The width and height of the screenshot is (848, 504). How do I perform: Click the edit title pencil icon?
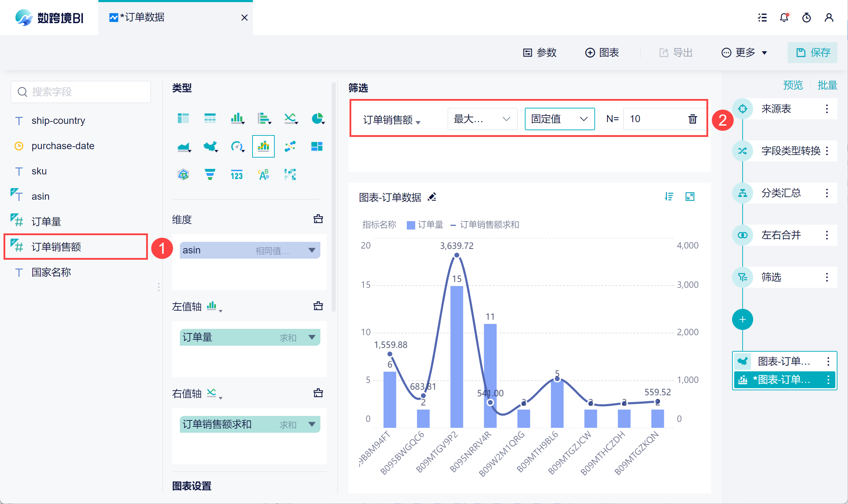click(432, 197)
